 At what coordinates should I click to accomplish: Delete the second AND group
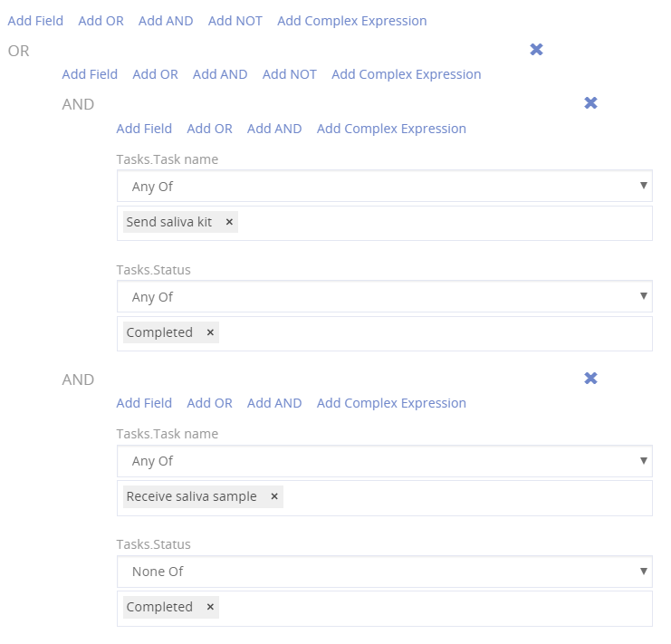[x=590, y=379]
